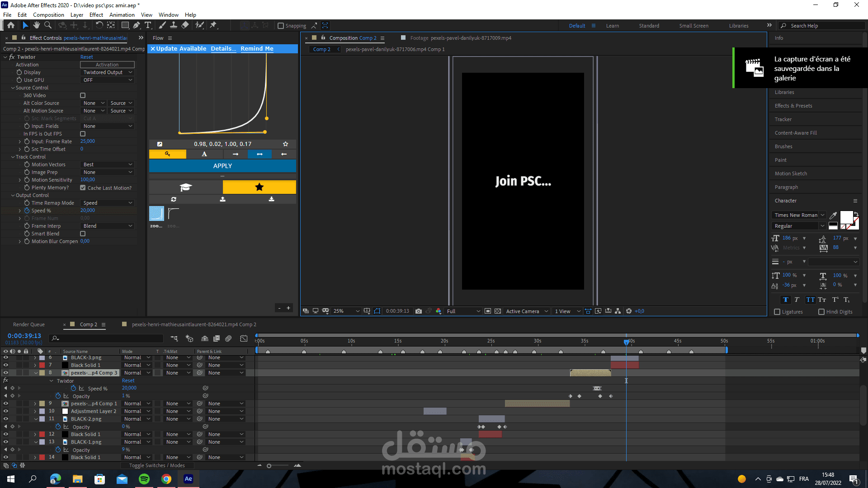
Task: Uncheck Cache Last Motion checkbox
Action: (x=83, y=188)
